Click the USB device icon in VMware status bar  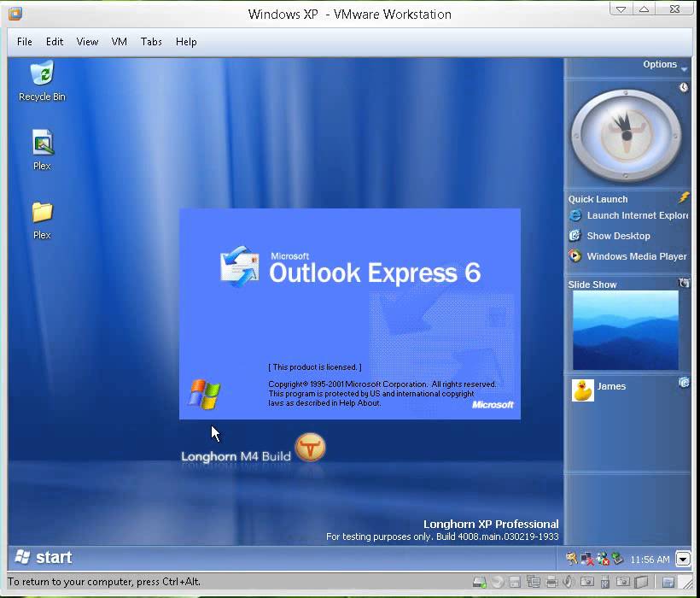(x=605, y=582)
